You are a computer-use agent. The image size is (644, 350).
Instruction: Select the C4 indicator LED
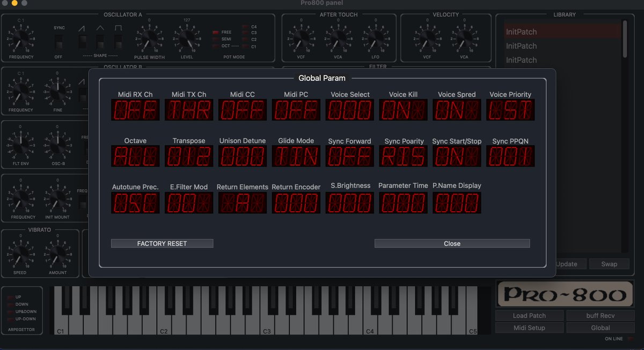tap(246, 26)
